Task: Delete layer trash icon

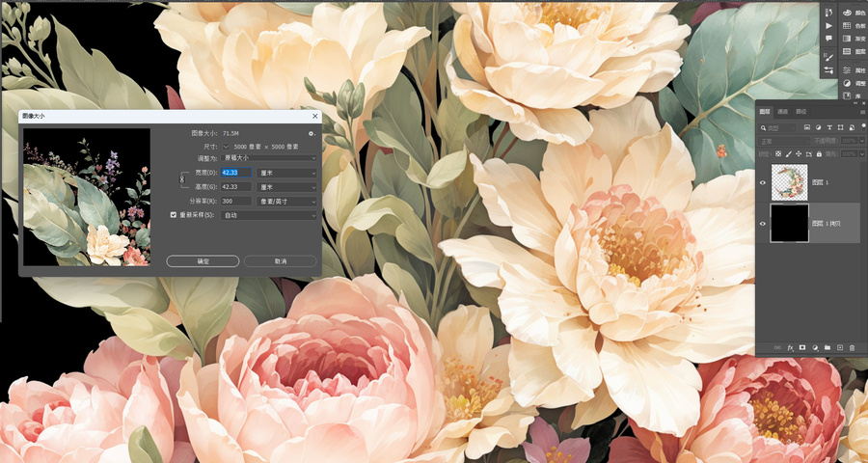Action: [852, 348]
